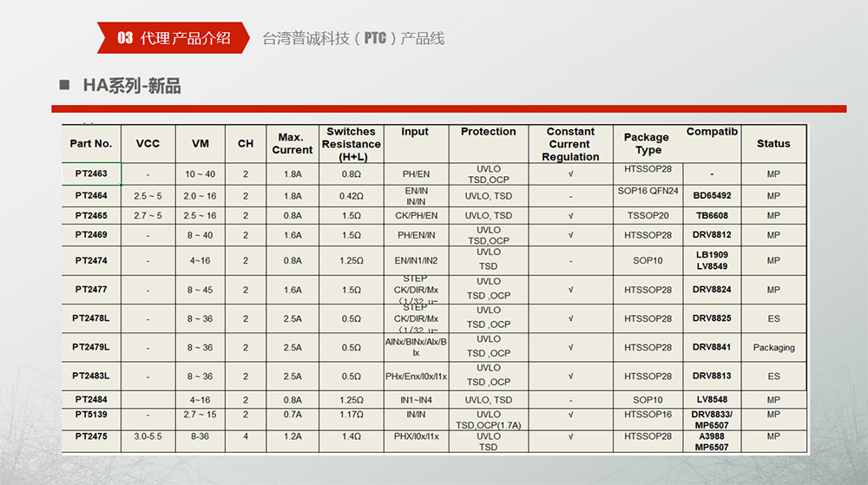Select the 'Switches Resistance (H+L)' header
Viewport: 868px width, 485px height.
tap(352, 144)
